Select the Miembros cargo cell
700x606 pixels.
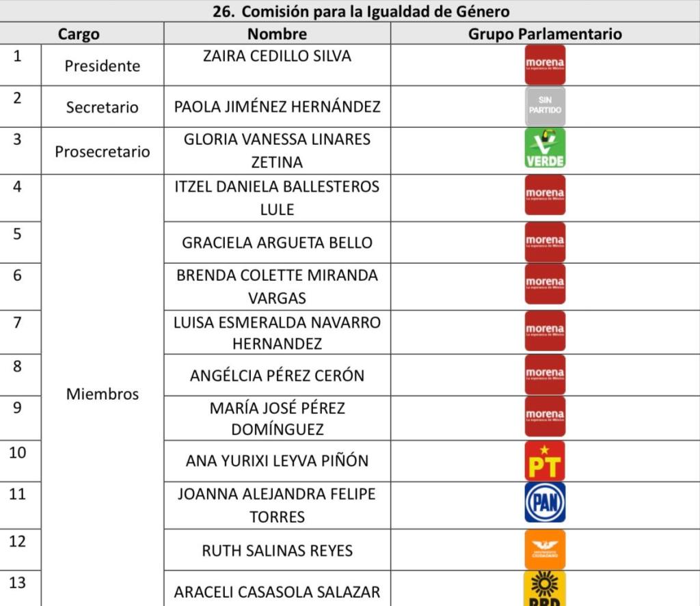click(102, 394)
